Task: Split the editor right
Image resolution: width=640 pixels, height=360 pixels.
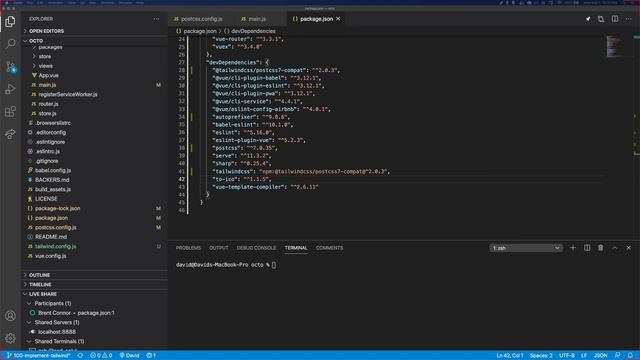Action: point(615,19)
